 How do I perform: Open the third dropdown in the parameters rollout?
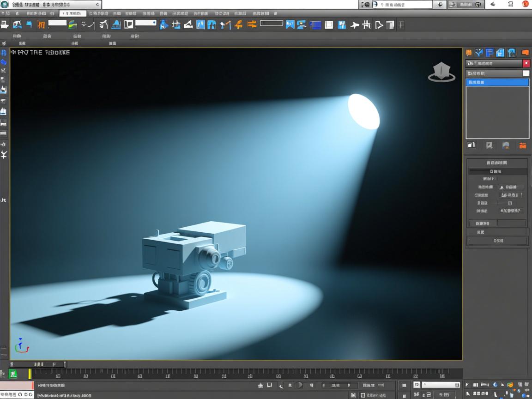[x=511, y=211]
